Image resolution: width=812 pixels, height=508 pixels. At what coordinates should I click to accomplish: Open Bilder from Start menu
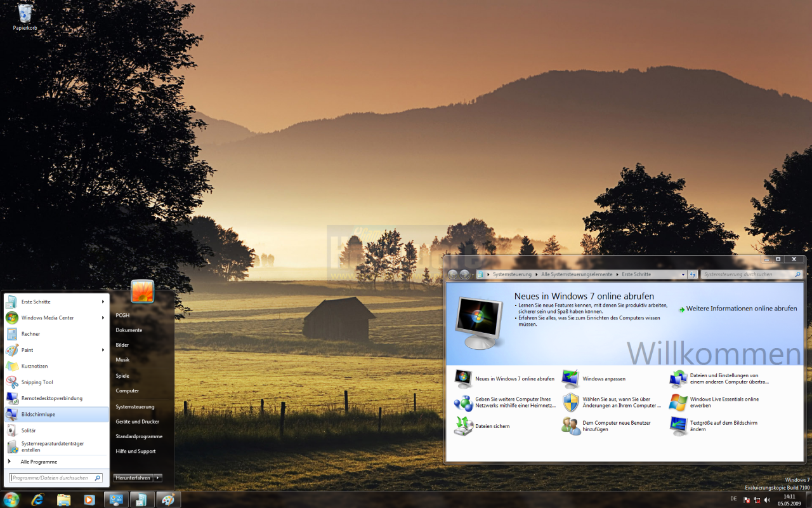pyautogui.click(x=122, y=345)
